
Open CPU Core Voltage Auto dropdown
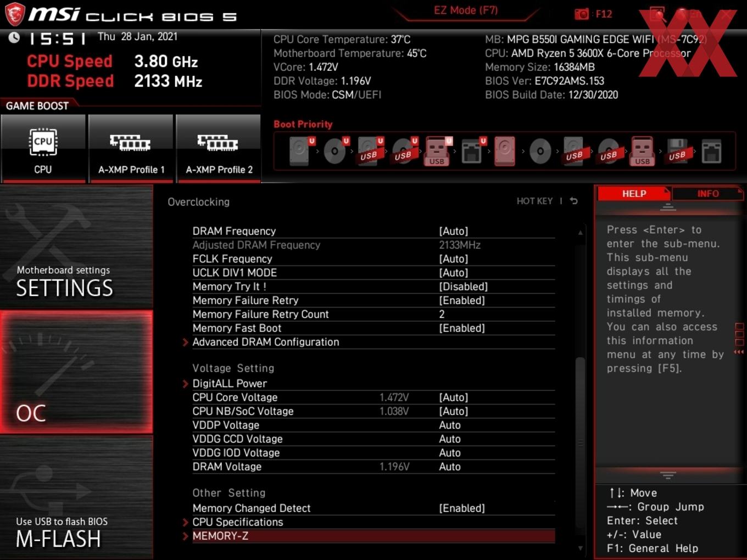coord(454,397)
